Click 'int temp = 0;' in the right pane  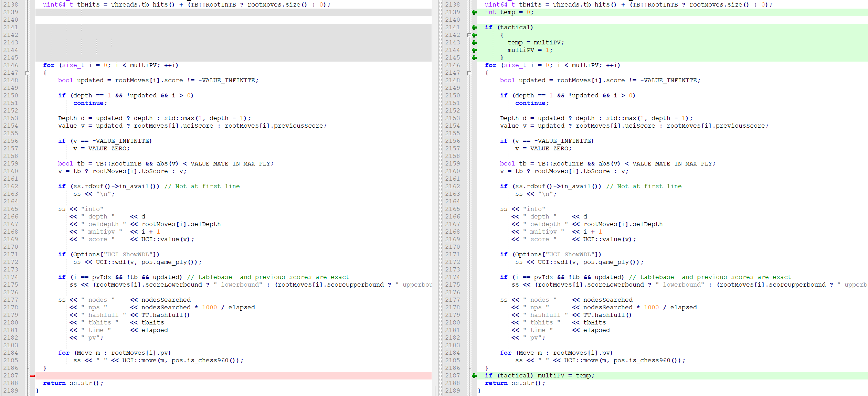point(509,12)
